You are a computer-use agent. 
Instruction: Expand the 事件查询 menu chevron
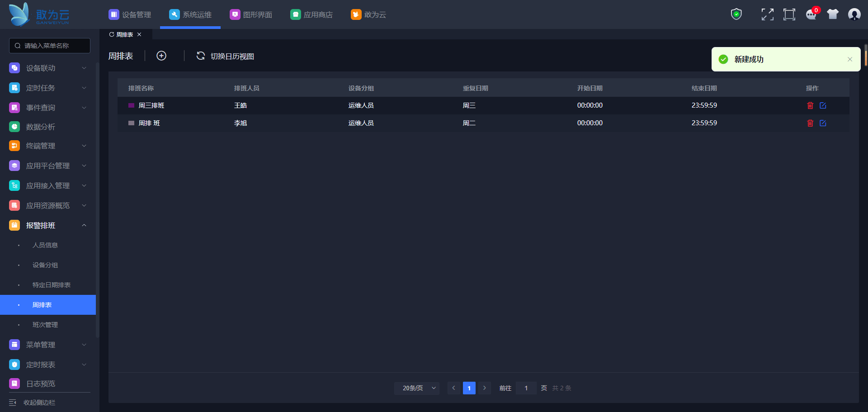(x=84, y=108)
